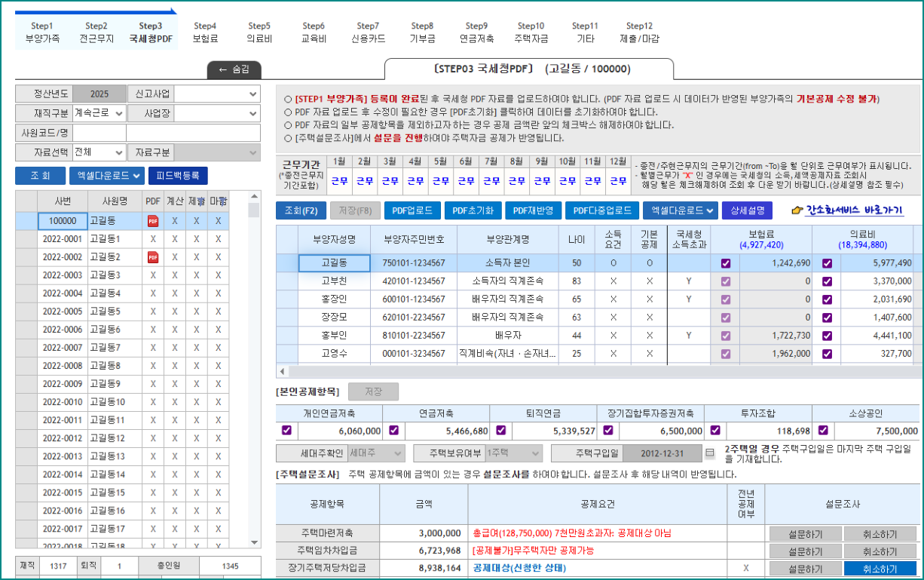924x580 pixels.
Task: Toggle 소상공인 checkbox
Action: pos(823,431)
